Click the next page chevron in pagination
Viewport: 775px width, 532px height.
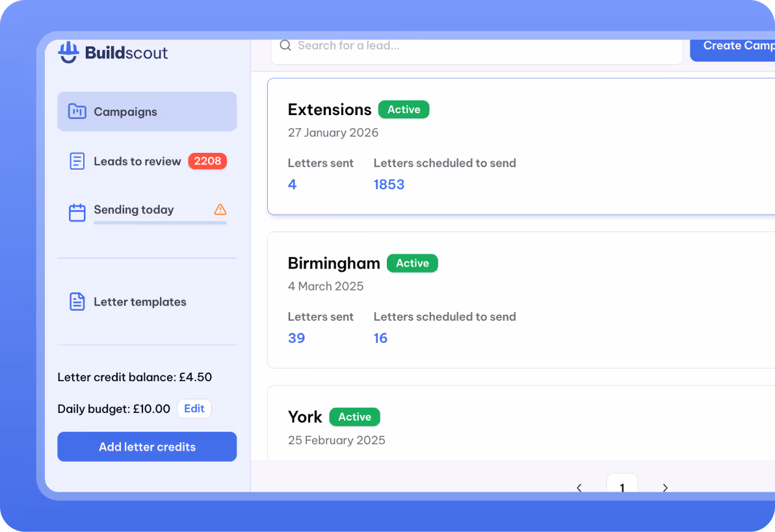664,488
